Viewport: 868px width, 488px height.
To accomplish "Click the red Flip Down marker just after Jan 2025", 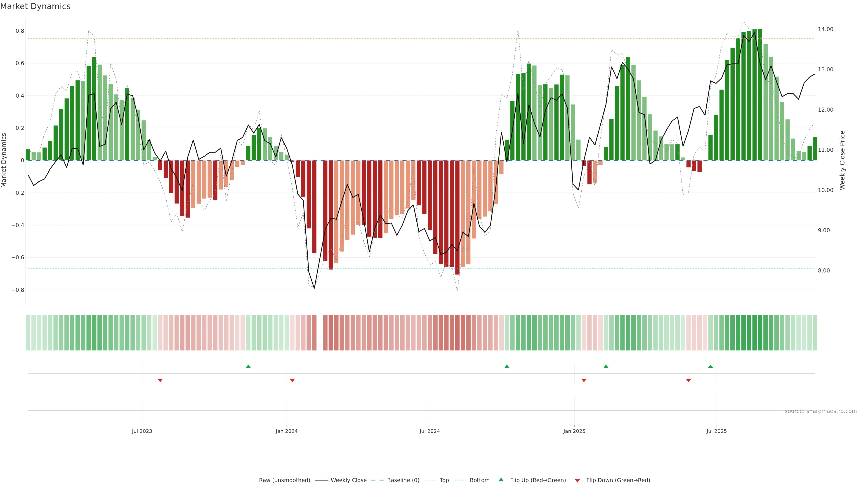I will tap(584, 380).
